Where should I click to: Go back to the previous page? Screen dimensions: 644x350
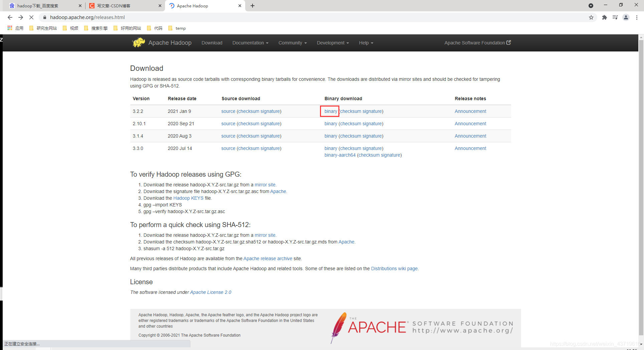coord(10,17)
